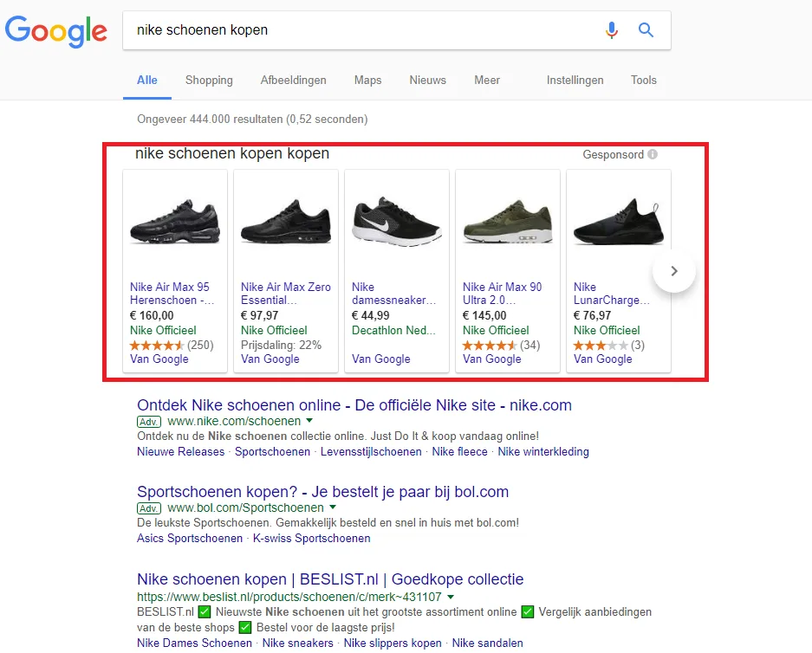Open Sportschoenen kopen bol.com ad title
This screenshot has width=812, height=653.
(x=322, y=492)
